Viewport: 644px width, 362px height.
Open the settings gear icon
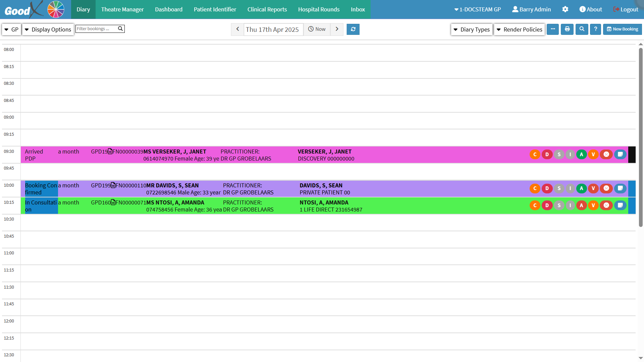pyautogui.click(x=565, y=9)
